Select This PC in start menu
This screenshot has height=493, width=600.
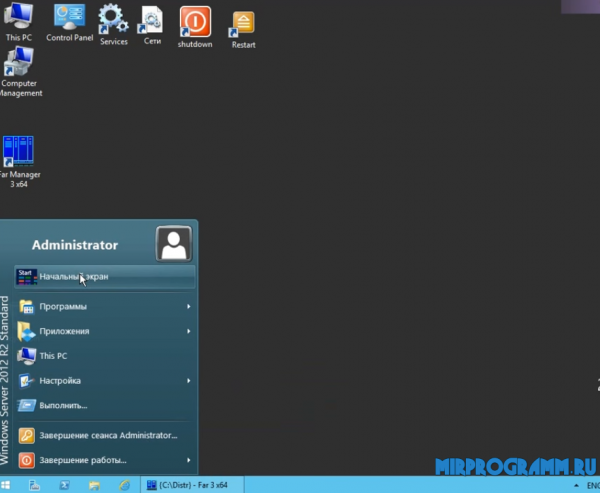pos(104,356)
